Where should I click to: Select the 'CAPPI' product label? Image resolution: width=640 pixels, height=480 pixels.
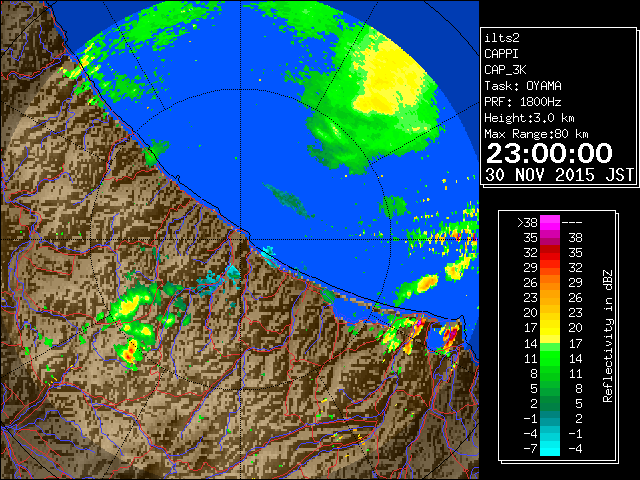501,54
